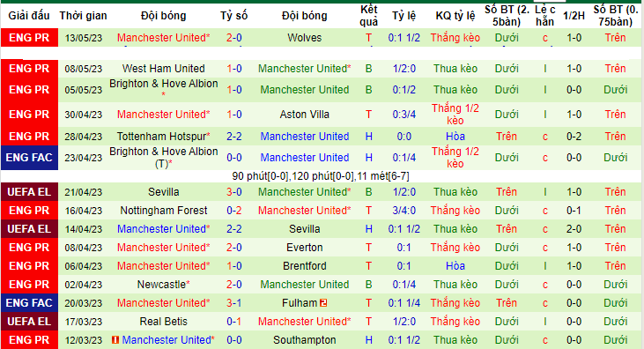Screen dimensions: 644x349
Task: Open the Aston Villa team link
Action: pos(304,115)
